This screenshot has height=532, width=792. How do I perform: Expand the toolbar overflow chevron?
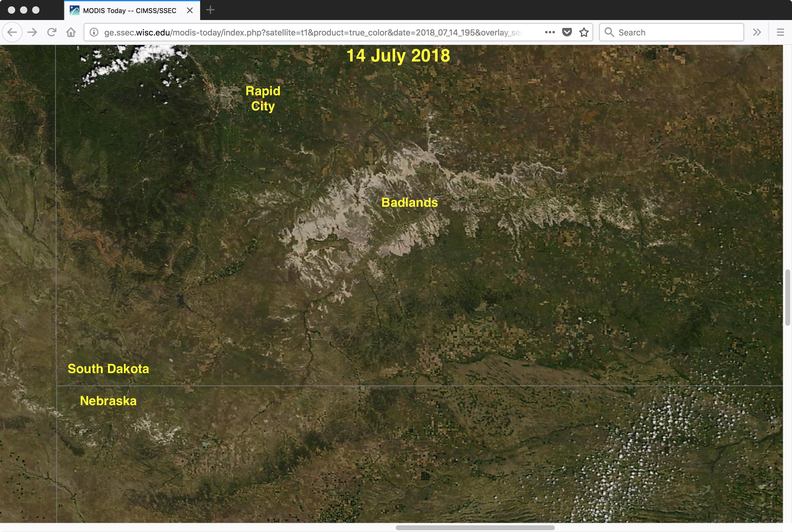[757, 32]
